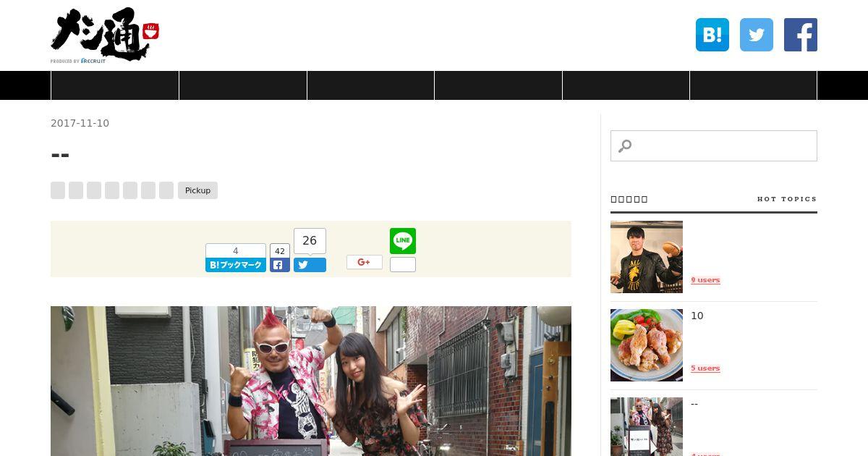Screen dimensions: 868x456
Task: Open the Facebook icon in header
Action: 801,35
